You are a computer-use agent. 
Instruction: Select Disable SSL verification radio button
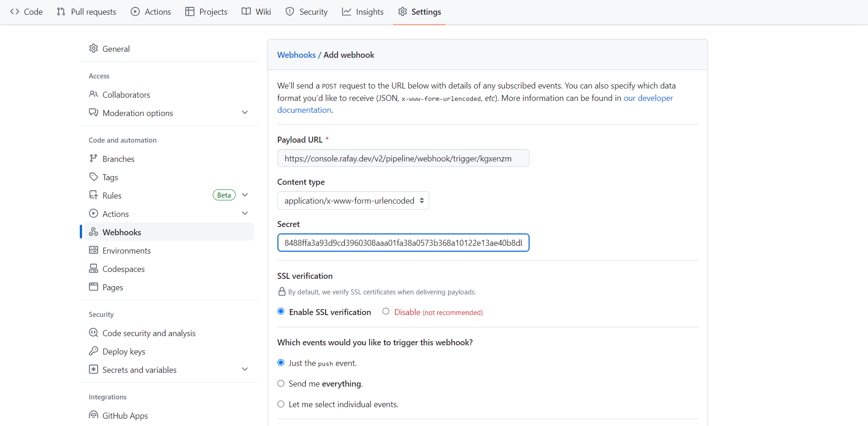pyautogui.click(x=386, y=312)
